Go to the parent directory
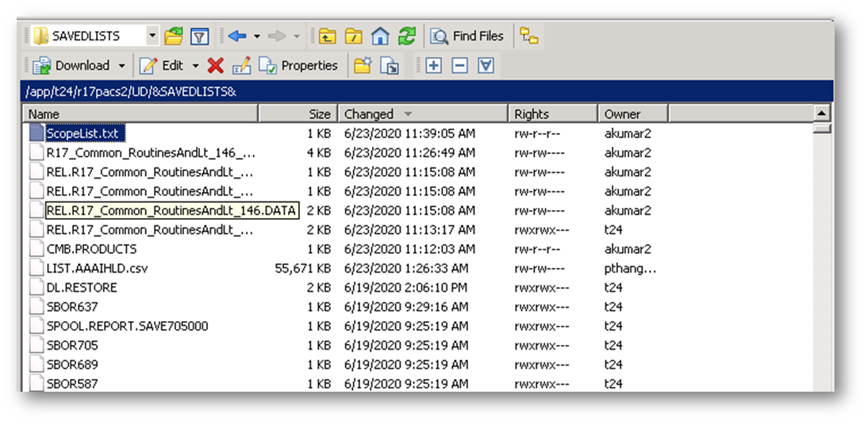This screenshot has height=425, width=868. (x=327, y=36)
